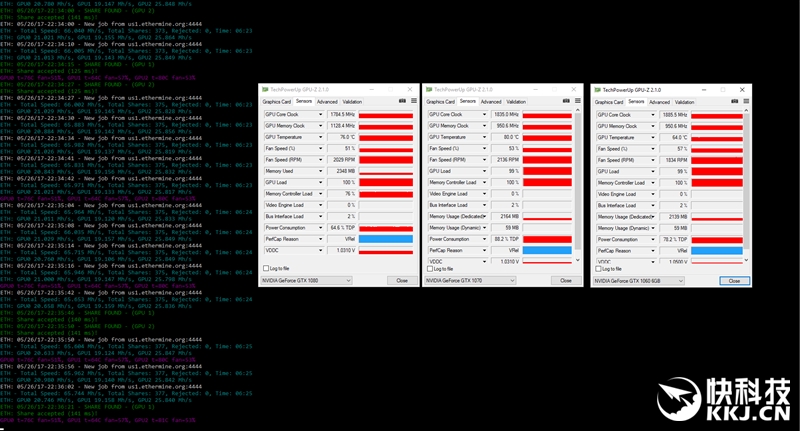
Task: Click the GPU-Z logo in GTX 1080 window title bar
Action: pos(265,89)
